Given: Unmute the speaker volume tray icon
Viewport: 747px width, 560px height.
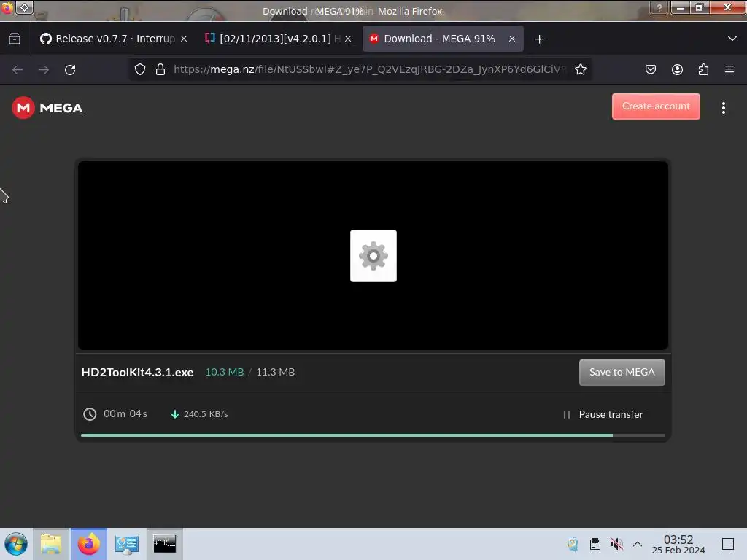Looking at the screenshot, I should coord(616,544).
